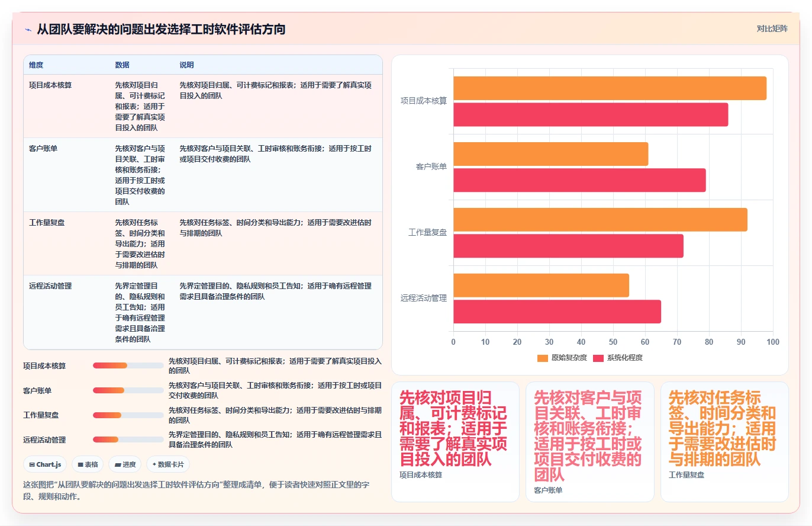Click the 工作量复盘 chart axis label
This screenshot has height=526, width=812.
pyautogui.click(x=427, y=233)
